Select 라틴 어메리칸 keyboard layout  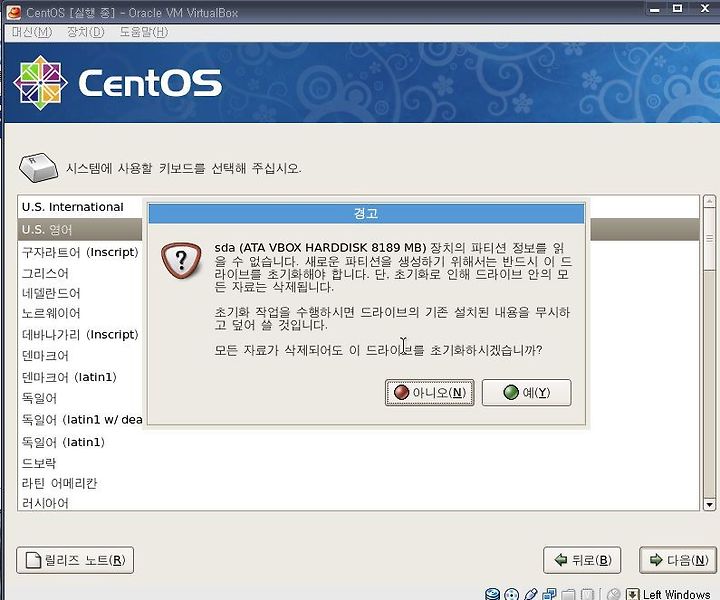click(x=59, y=483)
